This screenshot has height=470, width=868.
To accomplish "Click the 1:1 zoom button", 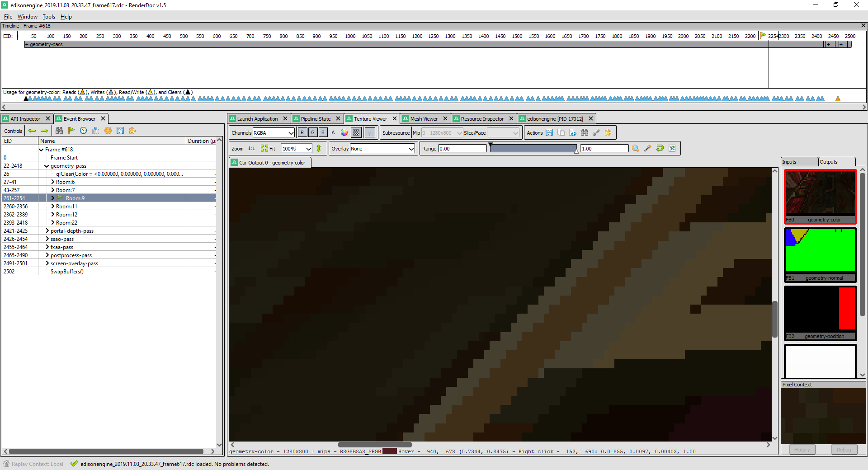I will [251, 148].
